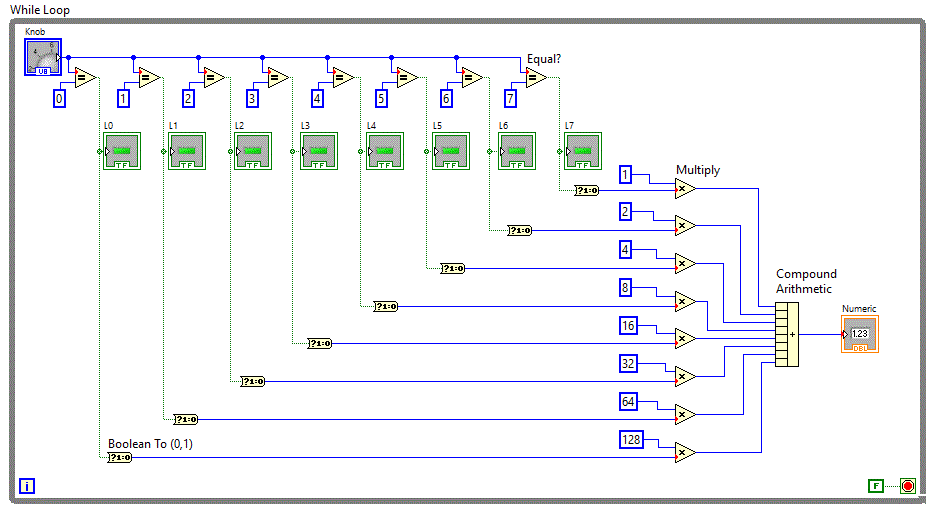Click the loop stop condition terminal
The width and height of the screenshot is (933, 508).
pyautogui.click(x=907, y=486)
